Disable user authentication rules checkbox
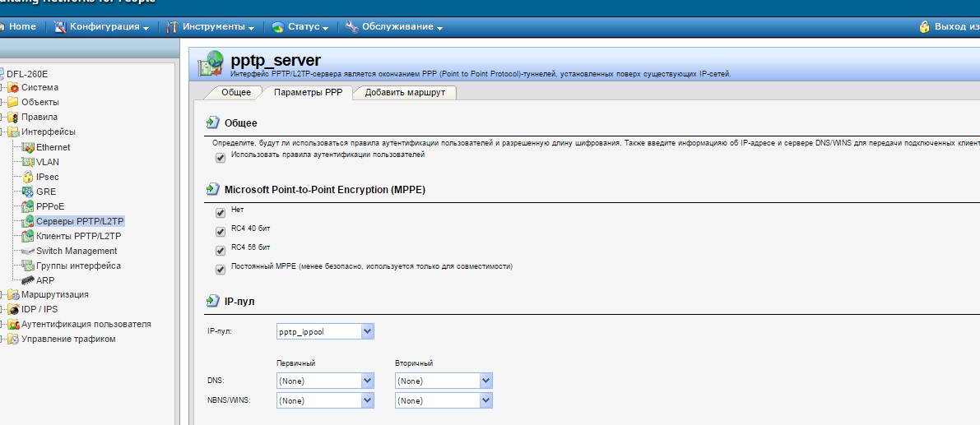The height and width of the screenshot is (425, 980). 221,157
